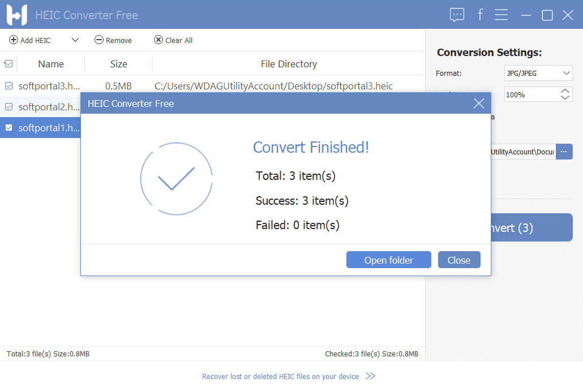Click the 0.5MB size cell
This screenshot has height=392, width=583.
point(118,86)
